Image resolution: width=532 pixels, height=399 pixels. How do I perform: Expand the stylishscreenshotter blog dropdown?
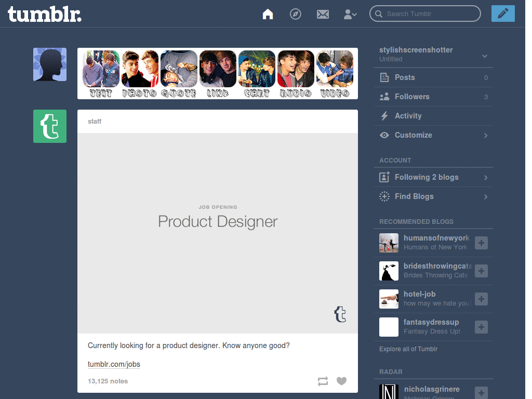(485, 56)
